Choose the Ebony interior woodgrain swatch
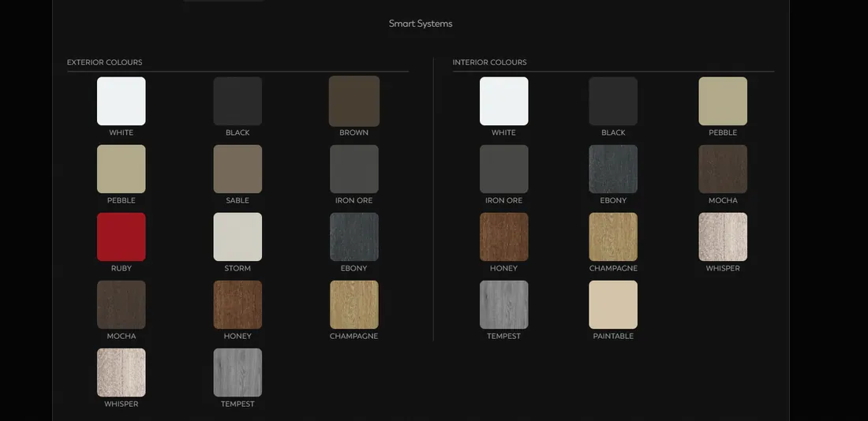Image resolution: width=868 pixels, height=421 pixels. [x=613, y=170]
